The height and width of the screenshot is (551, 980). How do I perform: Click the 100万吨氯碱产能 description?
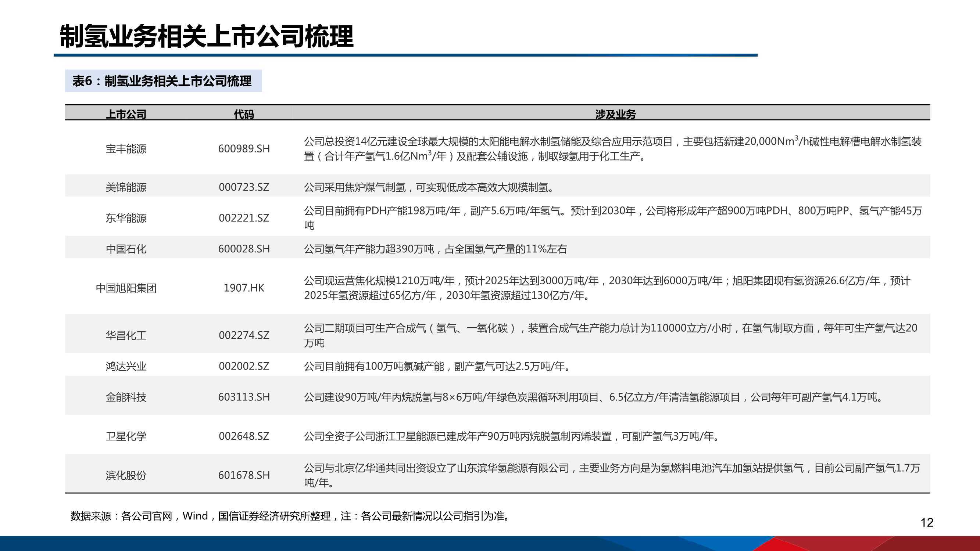tap(437, 366)
